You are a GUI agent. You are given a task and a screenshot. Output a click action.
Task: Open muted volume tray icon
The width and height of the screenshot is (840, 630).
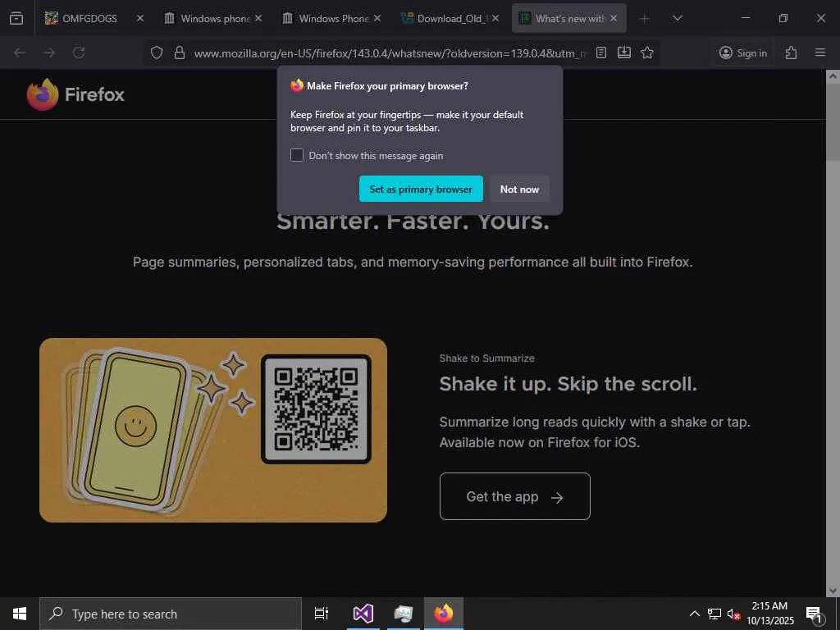733,614
